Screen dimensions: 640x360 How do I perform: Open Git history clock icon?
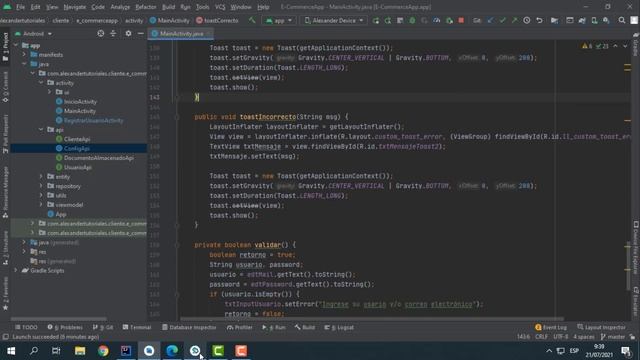tap(527, 20)
